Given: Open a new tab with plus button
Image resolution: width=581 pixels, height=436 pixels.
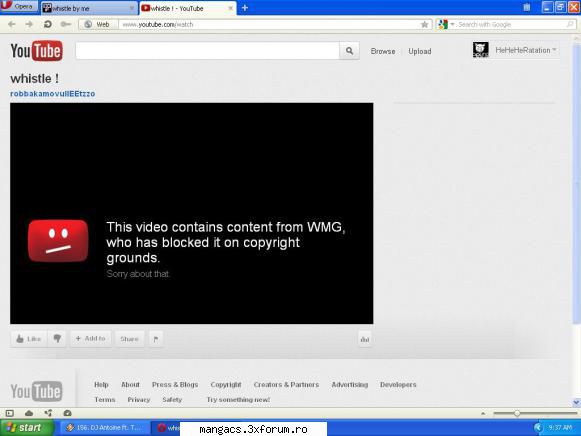Looking at the screenshot, I should [x=245, y=8].
